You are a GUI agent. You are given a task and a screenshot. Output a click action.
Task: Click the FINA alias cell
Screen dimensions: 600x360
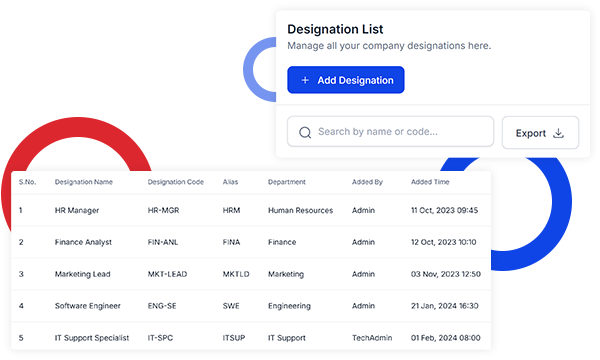[232, 242]
